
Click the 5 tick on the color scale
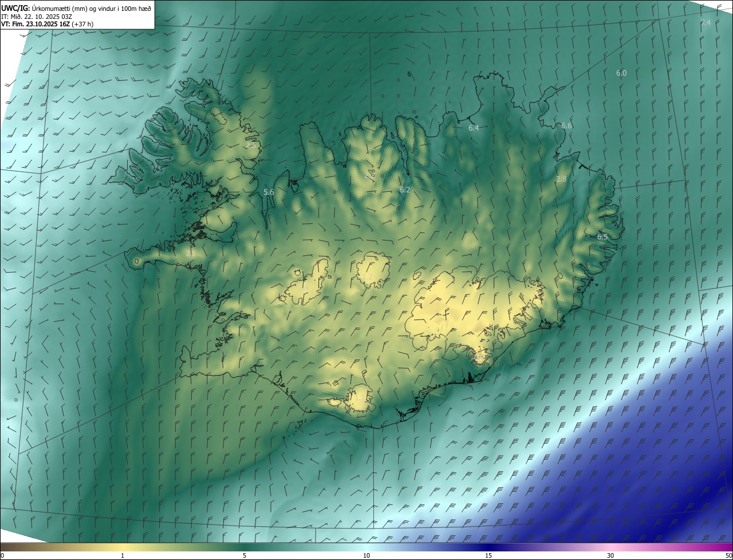[x=245, y=555]
